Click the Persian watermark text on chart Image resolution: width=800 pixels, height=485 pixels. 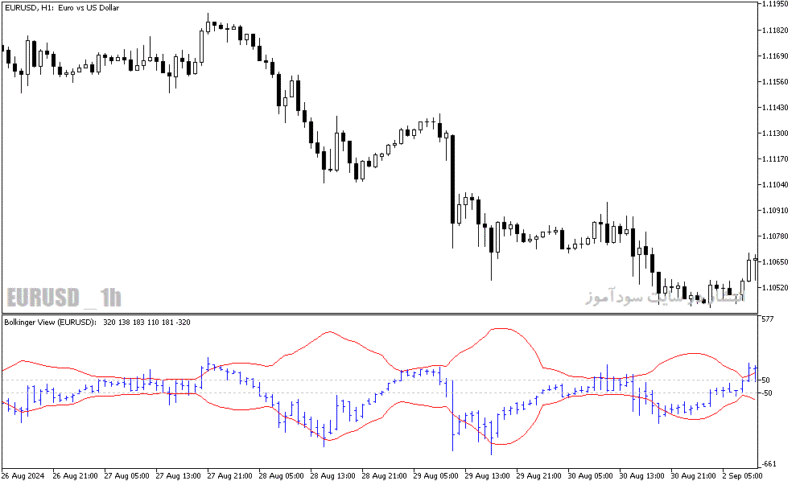665,296
